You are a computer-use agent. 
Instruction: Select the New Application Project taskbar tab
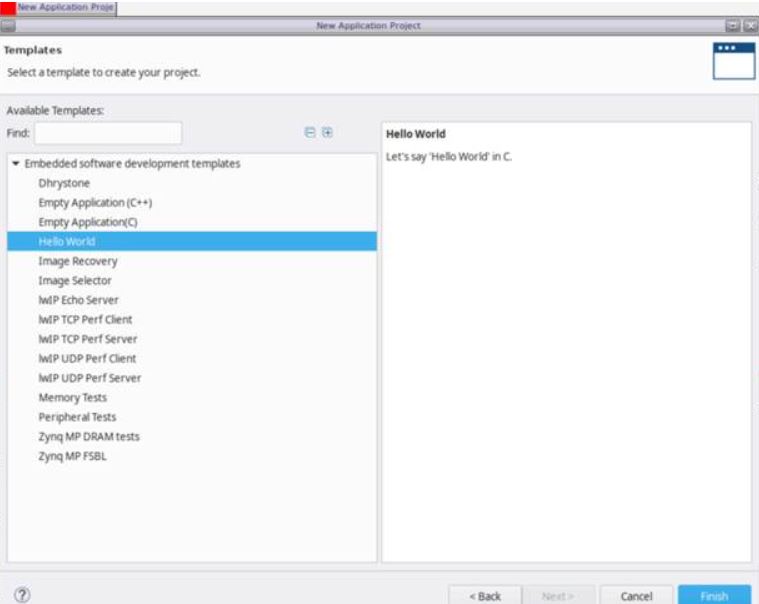click(x=65, y=7)
